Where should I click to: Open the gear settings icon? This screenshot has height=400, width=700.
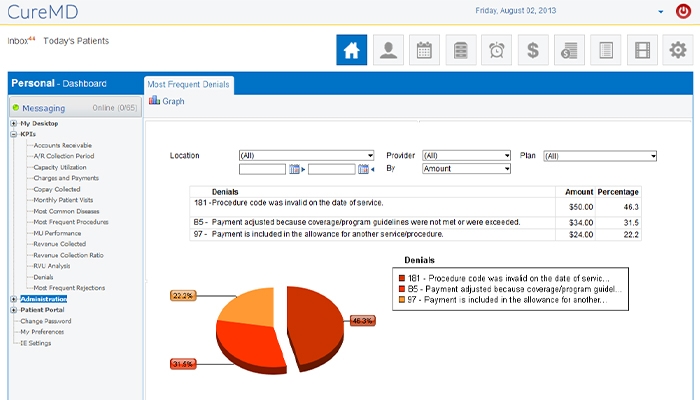click(x=677, y=49)
